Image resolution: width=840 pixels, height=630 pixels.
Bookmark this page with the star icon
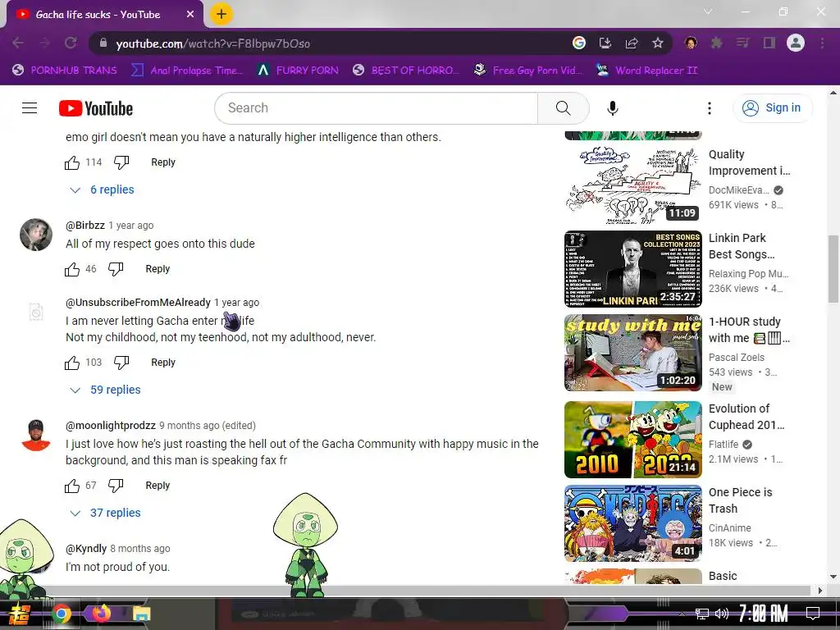[658, 43]
